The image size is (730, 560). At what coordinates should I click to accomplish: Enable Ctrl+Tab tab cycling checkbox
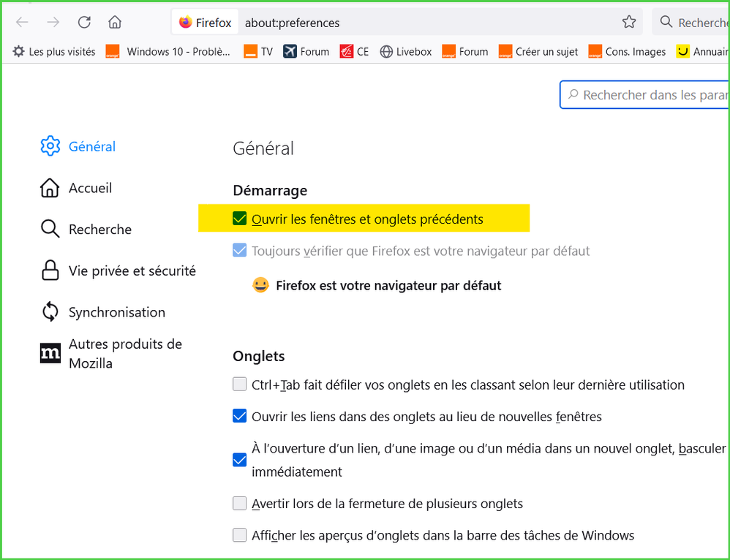click(240, 384)
